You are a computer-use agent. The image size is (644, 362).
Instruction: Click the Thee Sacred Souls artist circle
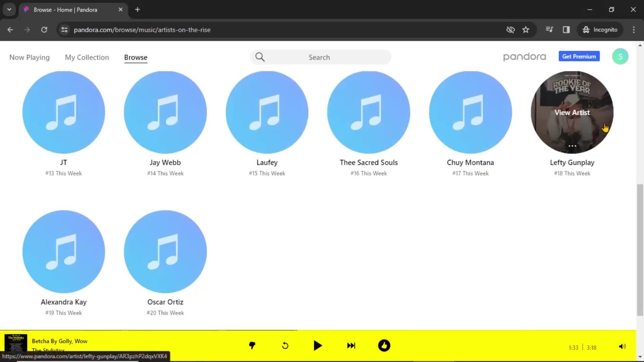pyautogui.click(x=368, y=112)
